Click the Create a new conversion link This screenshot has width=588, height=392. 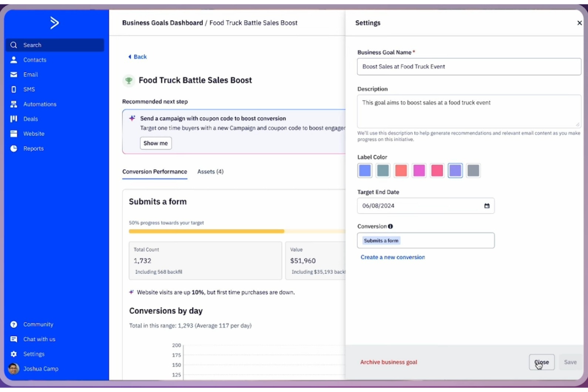(392, 257)
